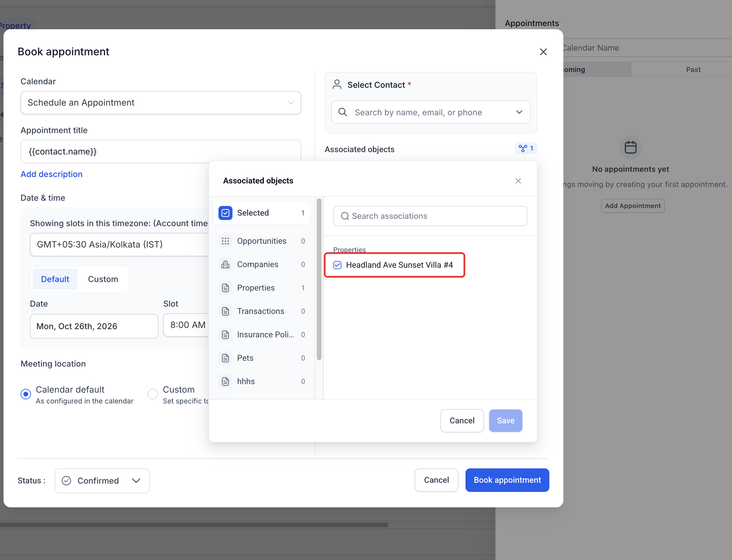Click the Companies building icon
732x560 pixels.
coord(225,264)
